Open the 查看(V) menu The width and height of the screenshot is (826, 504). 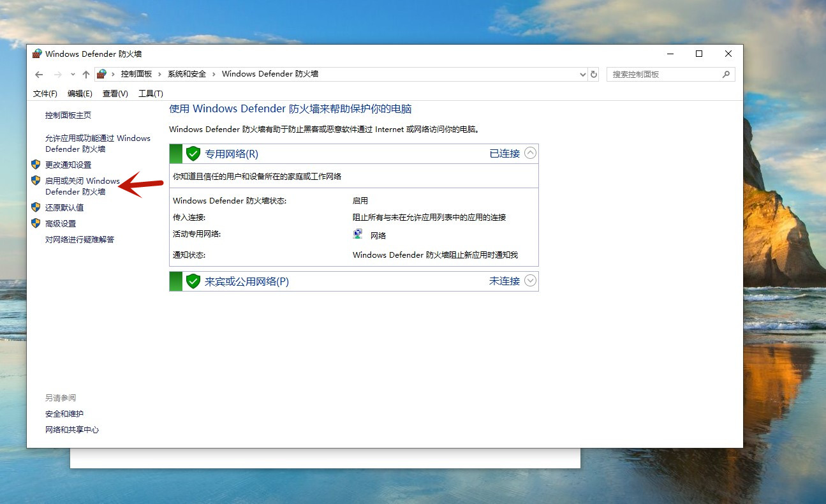[115, 94]
